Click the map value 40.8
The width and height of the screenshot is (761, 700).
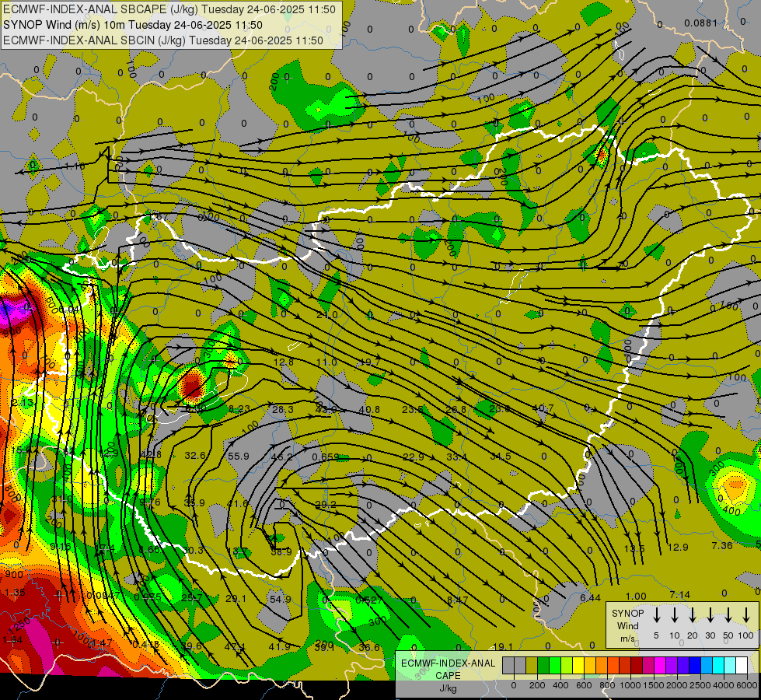point(369,410)
